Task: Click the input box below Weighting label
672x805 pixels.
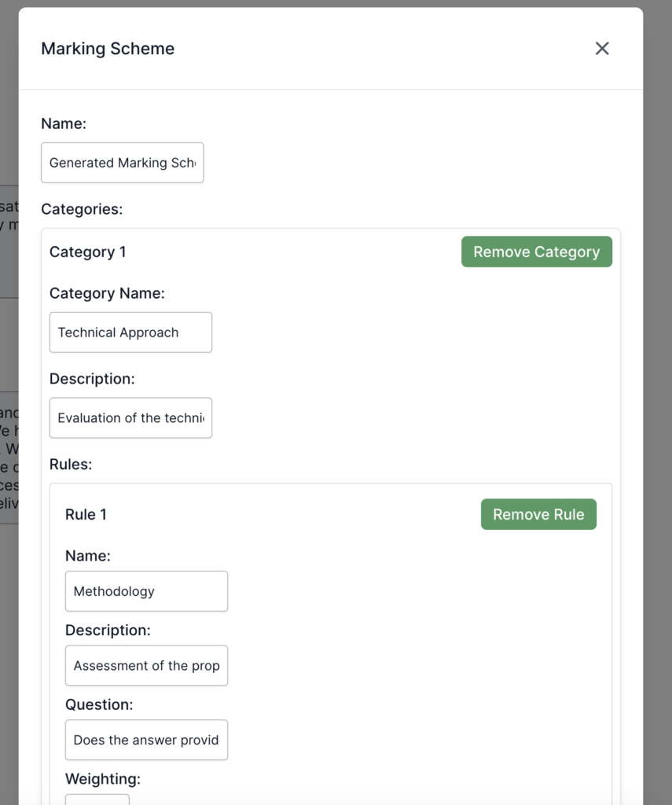Action: click(97, 799)
